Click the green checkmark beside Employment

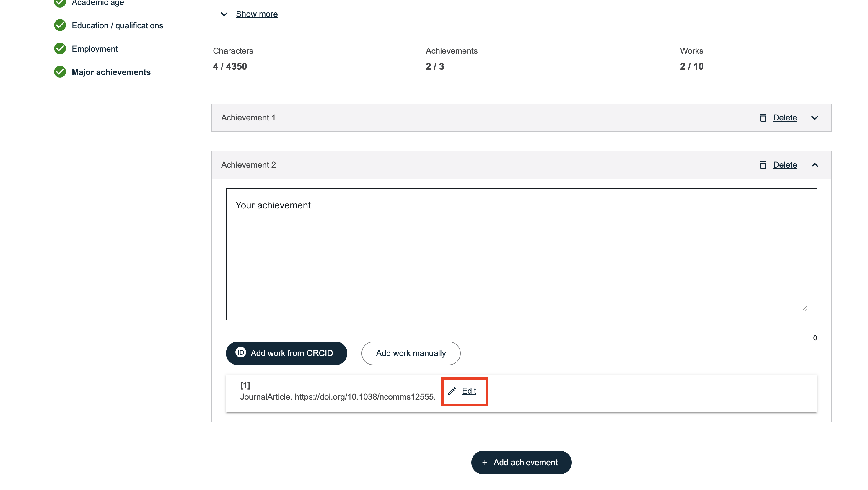[x=60, y=49]
